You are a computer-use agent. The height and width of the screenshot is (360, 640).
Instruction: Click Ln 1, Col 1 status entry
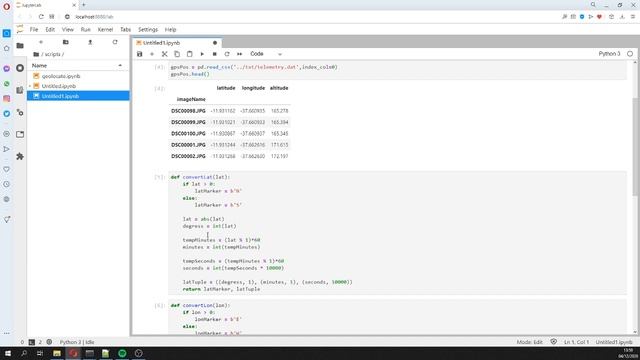pos(576,342)
